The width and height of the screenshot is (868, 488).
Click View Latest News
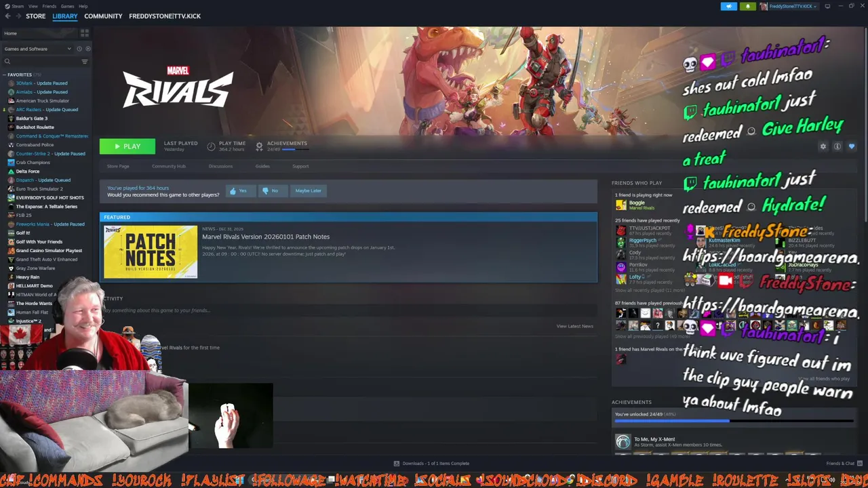click(574, 326)
